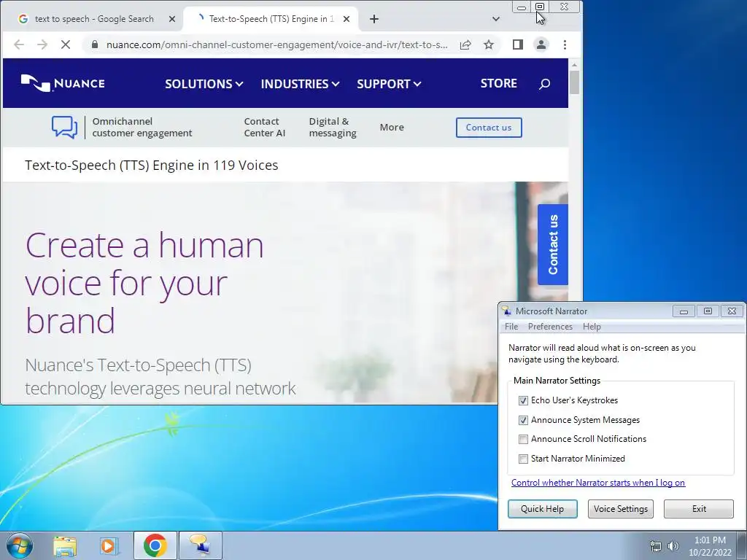Stop loading page with X button
This screenshot has width=747, height=560.
(66, 44)
